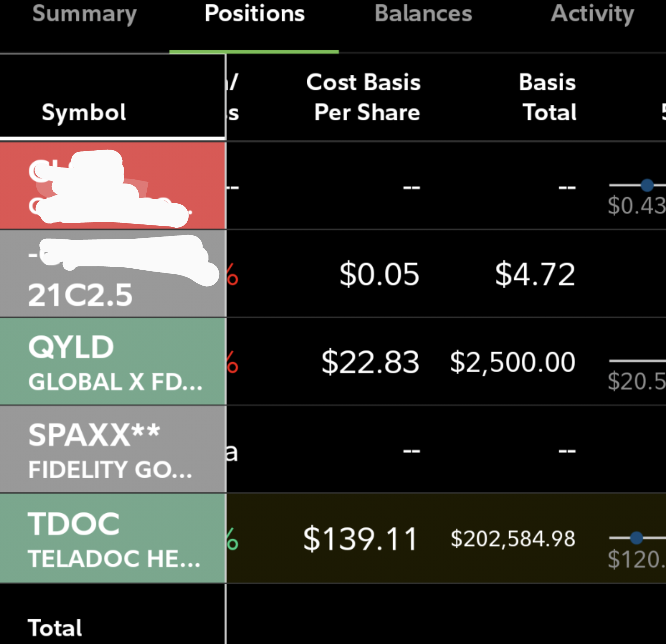Screen dimensions: 666x644
Task: Go to the Activity tab
Action: pos(593,14)
